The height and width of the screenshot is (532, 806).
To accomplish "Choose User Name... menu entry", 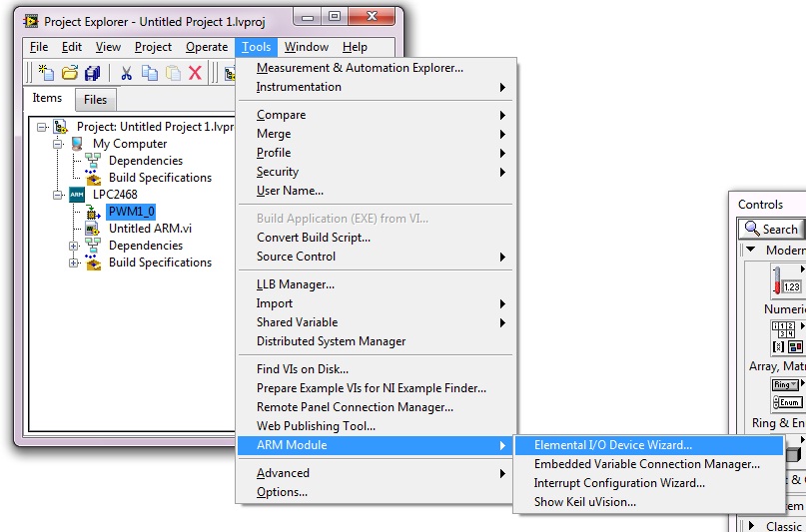I will pyautogui.click(x=378, y=191).
